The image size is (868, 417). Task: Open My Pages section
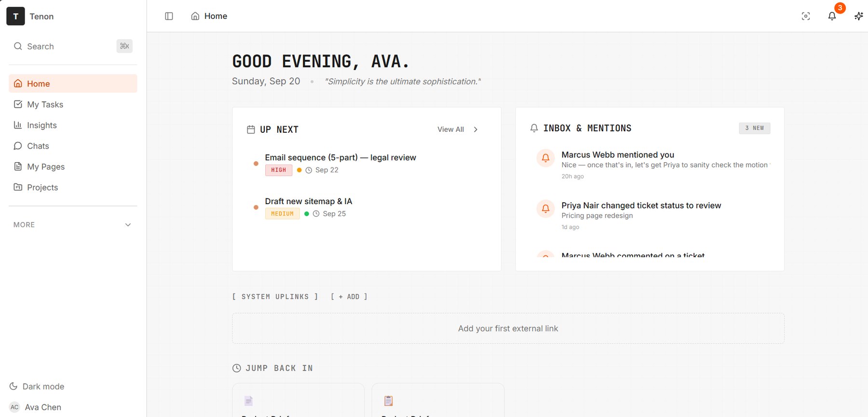[73, 167]
